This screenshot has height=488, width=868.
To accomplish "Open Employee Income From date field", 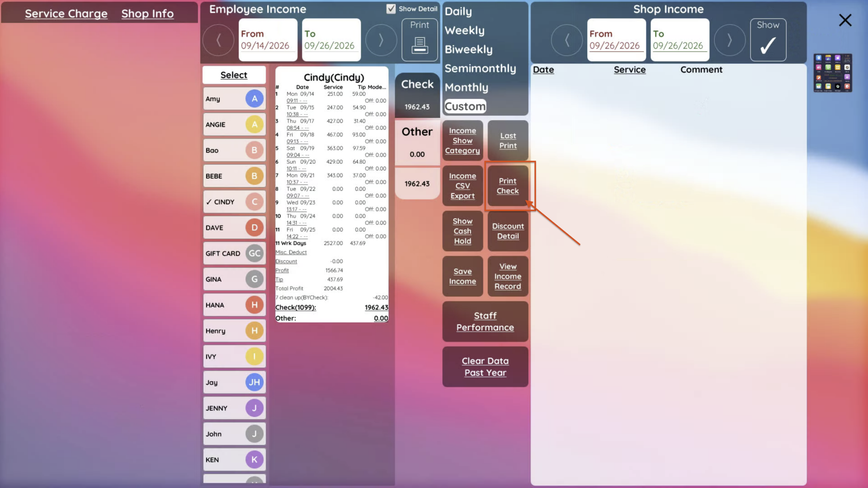I will (268, 40).
